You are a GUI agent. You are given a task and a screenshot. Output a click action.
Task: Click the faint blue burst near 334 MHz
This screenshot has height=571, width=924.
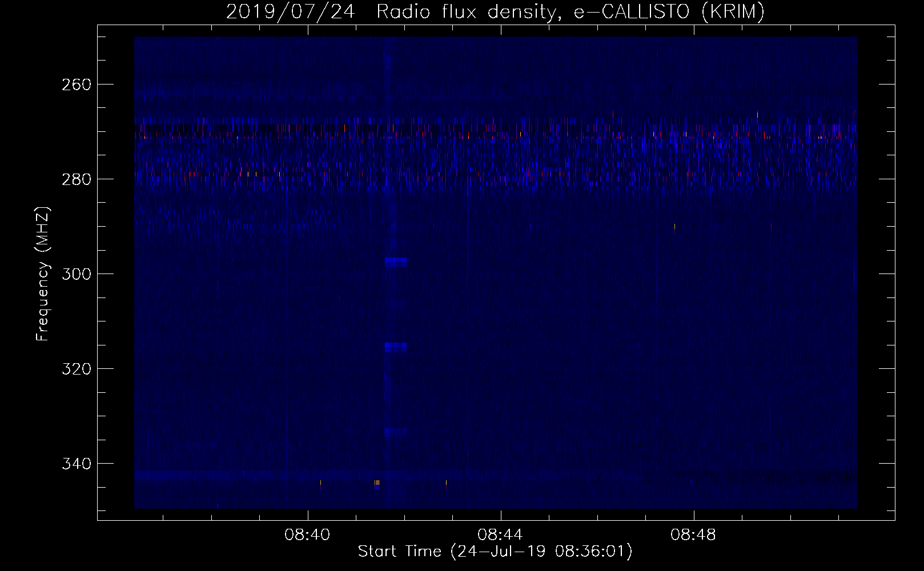pos(396,432)
